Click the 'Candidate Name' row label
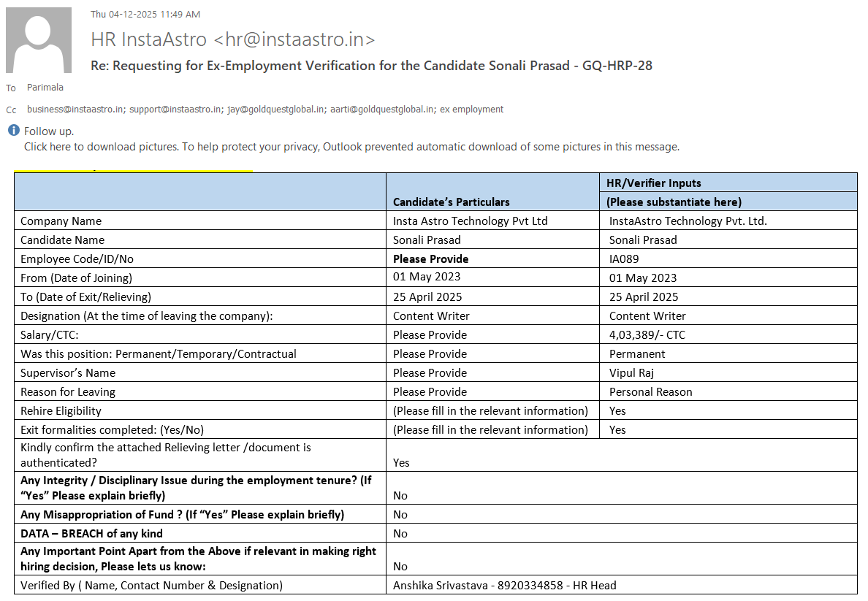The width and height of the screenshot is (868, 601). [x=63, y=240]
